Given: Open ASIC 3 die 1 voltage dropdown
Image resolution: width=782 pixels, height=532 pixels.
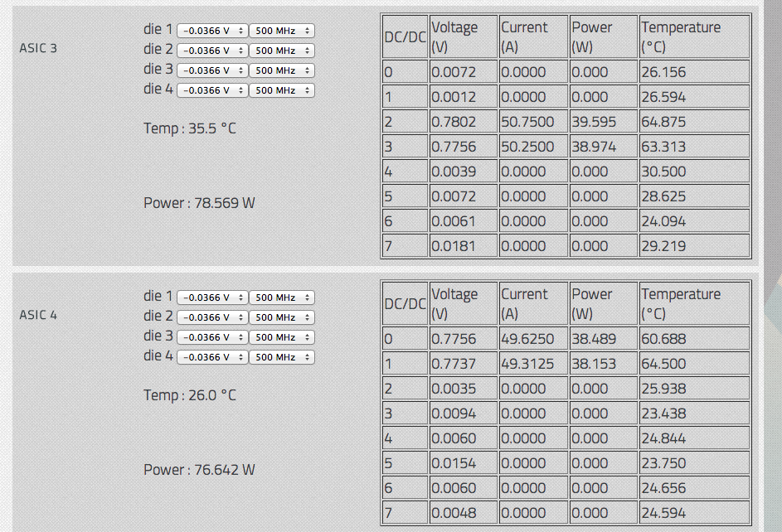Looking at the screenshot, I should 212,31.
